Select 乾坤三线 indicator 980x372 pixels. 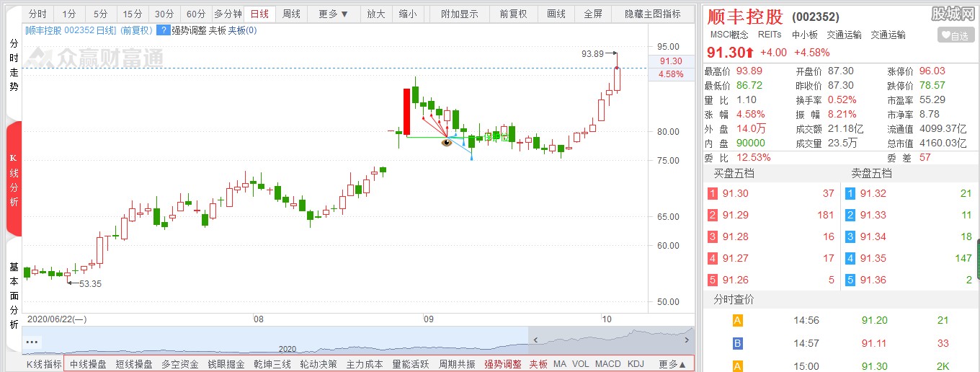(x=272, y=364)
